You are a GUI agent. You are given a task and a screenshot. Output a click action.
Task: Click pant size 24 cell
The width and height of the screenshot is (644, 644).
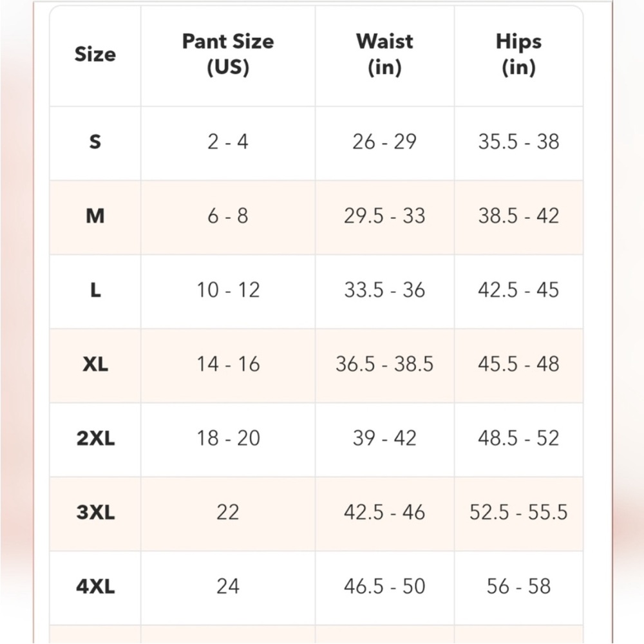point(228,586)
